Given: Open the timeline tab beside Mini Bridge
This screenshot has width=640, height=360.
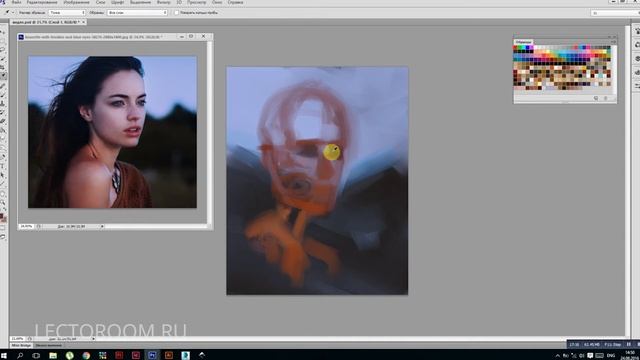Looking at the screenshot, I should [48, 345].
